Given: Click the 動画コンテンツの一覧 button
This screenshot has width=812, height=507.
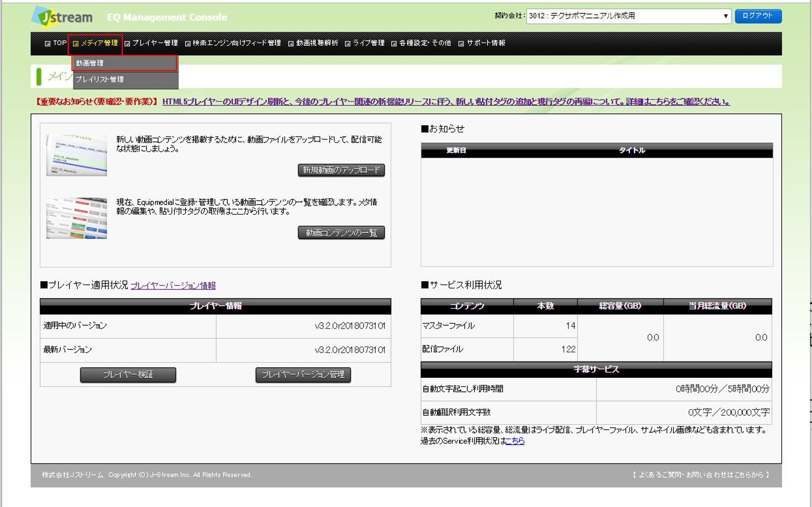Looking at the screenshot, I should 341,233.
